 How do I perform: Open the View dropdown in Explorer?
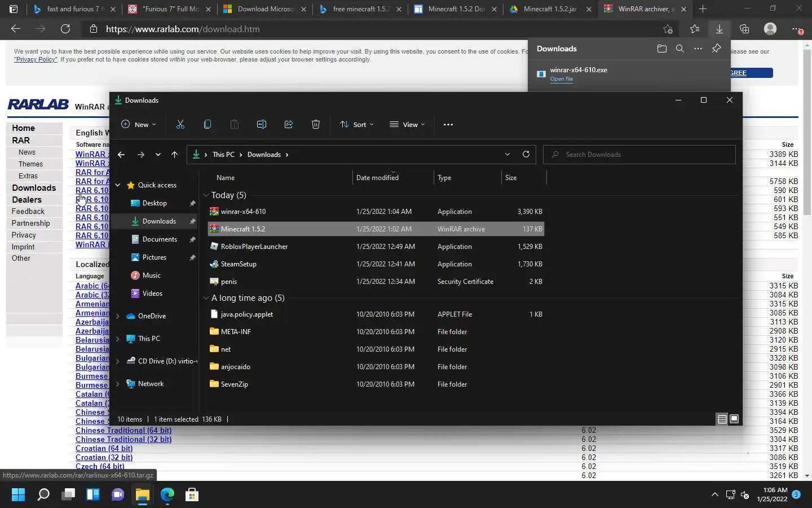point(407,125)
